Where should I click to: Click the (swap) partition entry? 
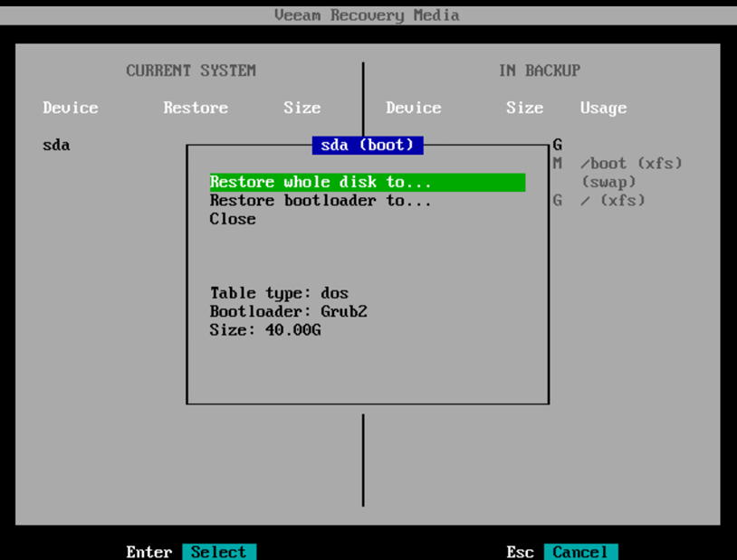(x=608, y=182)
